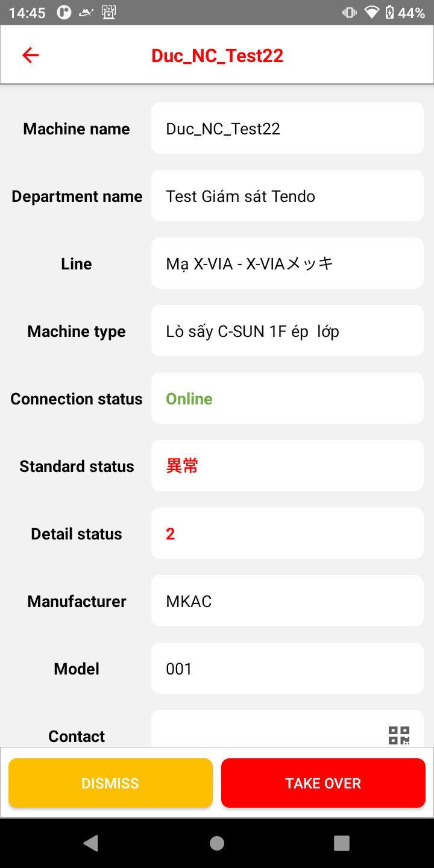This screenshot has width=434, height=868.
Task: Tap the Wi-Fi status icon
Action: pyautogui.click(x=371, y=13)
